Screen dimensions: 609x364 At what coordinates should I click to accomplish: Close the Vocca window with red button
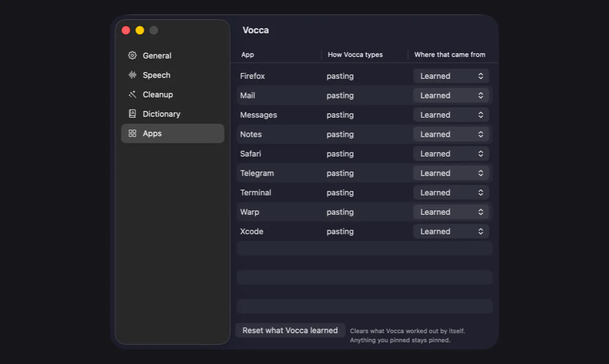[x=126, y=30]
